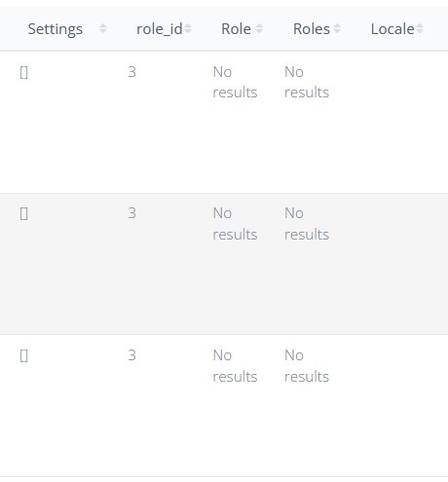Screen dimensions: 448x482
Task: Sort by role_id using sort arrows
Action: 188,28
